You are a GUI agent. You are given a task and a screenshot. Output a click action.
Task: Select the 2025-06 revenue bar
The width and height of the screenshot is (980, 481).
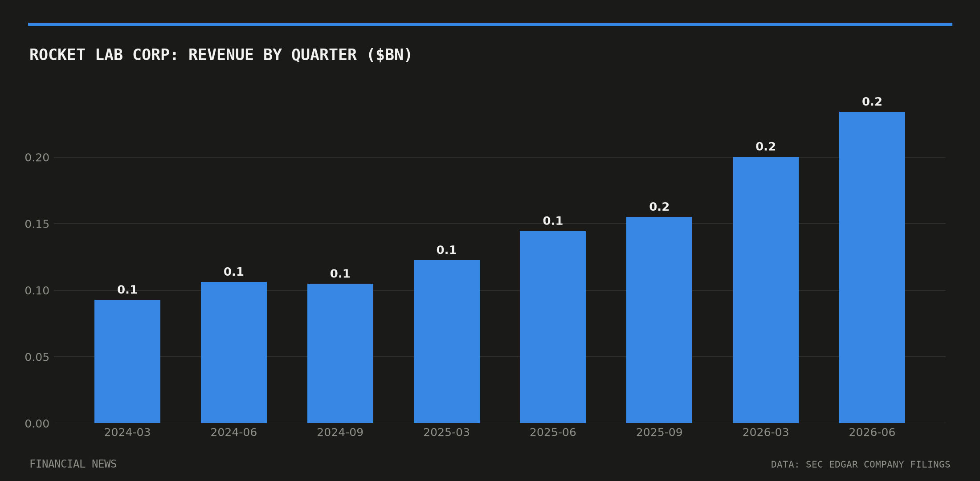click(553, 327)
